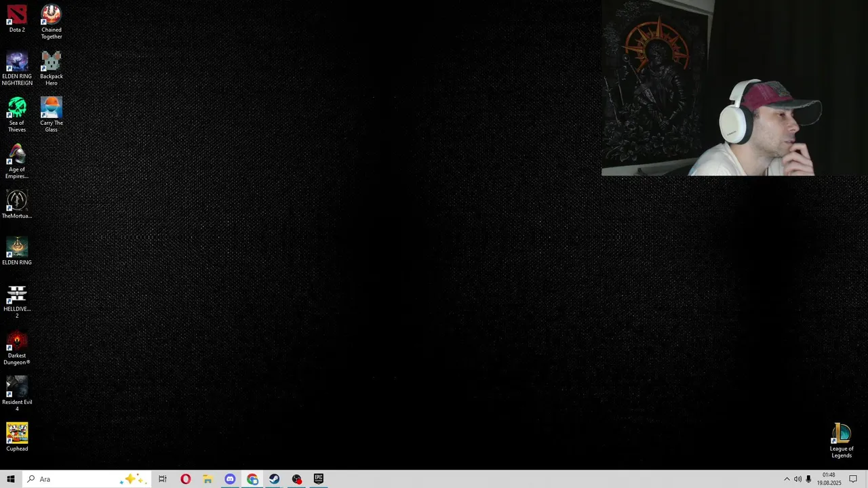Select the Darkest Dungeon desktop shortcut
Viewport: 868px width, 488px height.
pyautogui.click(x=17, y=348)
